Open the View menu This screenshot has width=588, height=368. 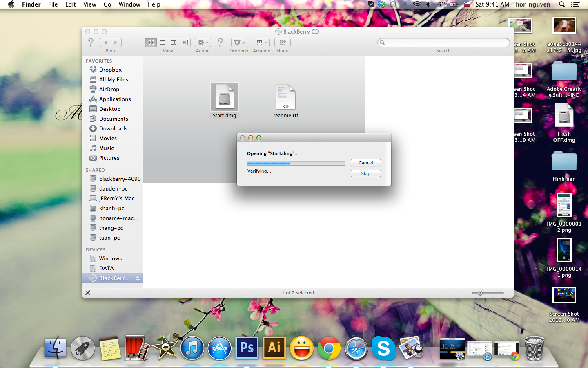point(89,4)
